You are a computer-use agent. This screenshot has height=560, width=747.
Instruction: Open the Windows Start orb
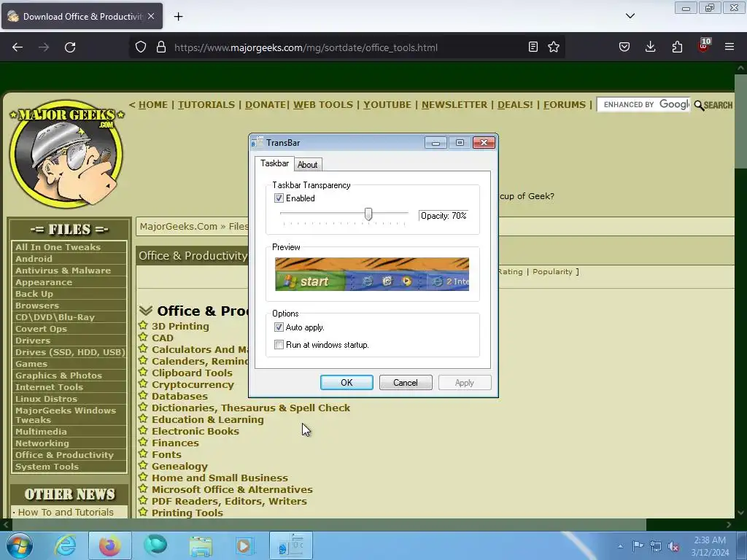[20, 545]
